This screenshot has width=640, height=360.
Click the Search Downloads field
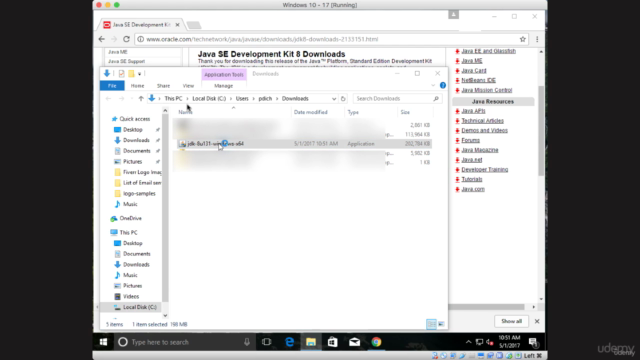[398, 99]
